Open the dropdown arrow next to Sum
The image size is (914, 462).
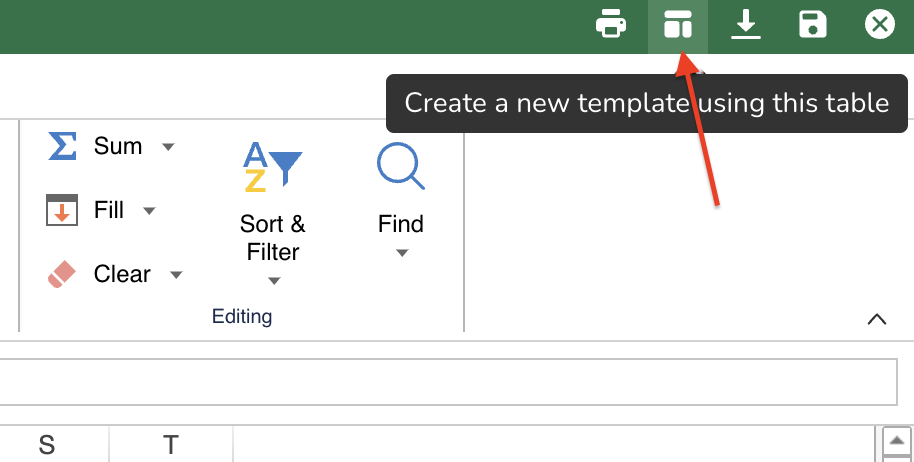click(x=168, y=147)
